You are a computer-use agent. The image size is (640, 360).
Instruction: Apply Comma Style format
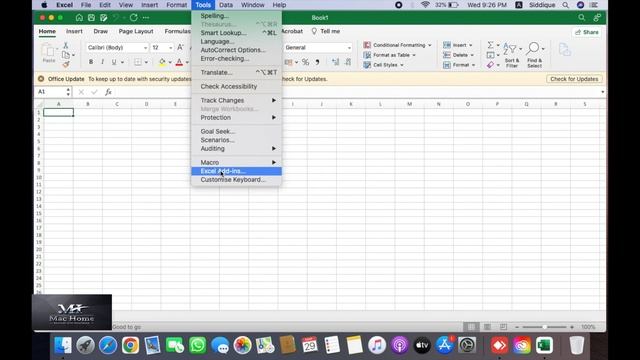(317, 62)
